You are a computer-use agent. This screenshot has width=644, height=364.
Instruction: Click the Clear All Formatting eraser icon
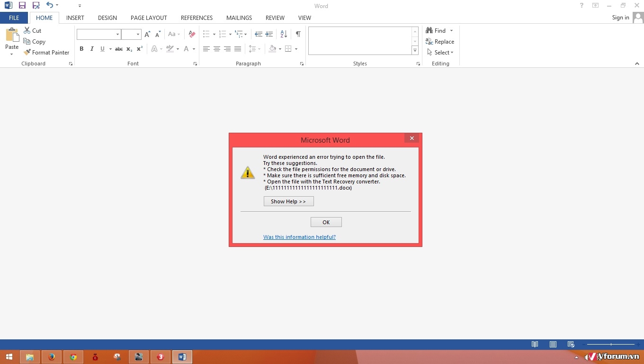click(192, 34)
